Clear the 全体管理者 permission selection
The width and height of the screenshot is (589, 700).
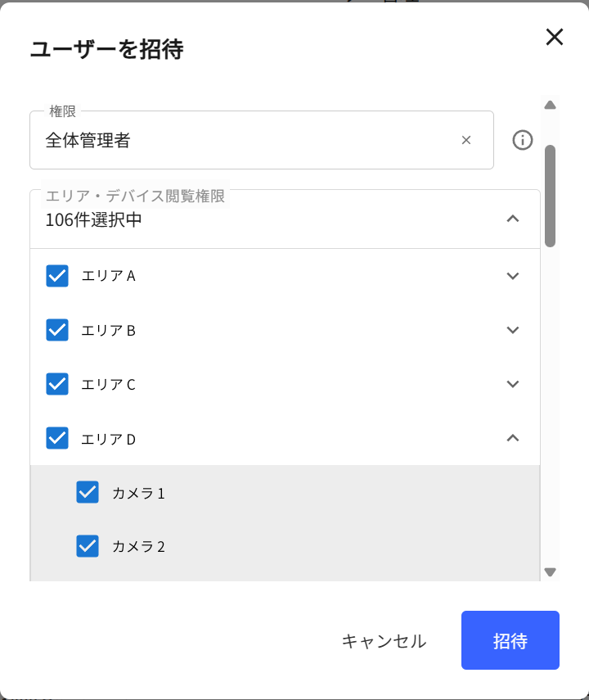466,140
